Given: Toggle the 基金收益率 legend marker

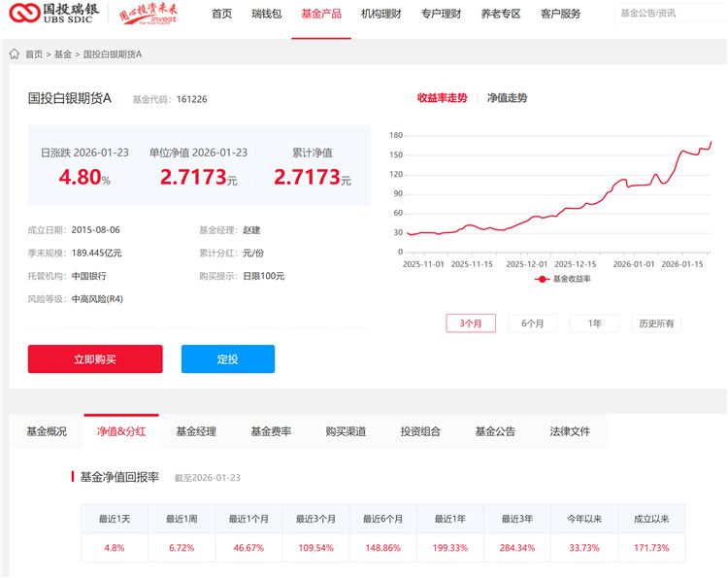Looking at the screenshot, I should (x=542, y=279).
